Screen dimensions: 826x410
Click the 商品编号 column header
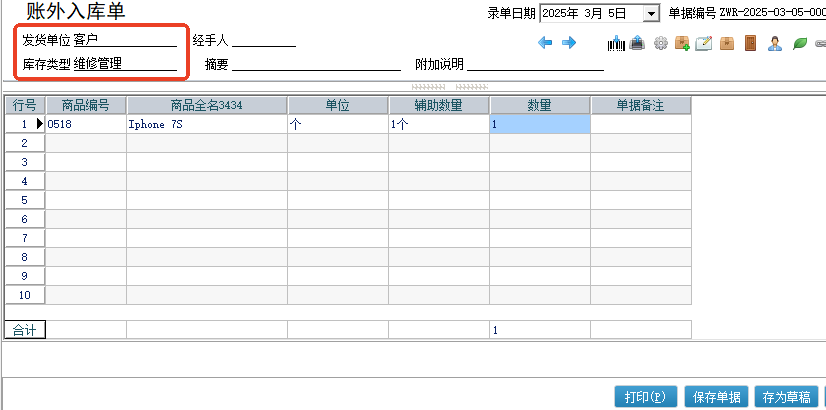[86, 105]
